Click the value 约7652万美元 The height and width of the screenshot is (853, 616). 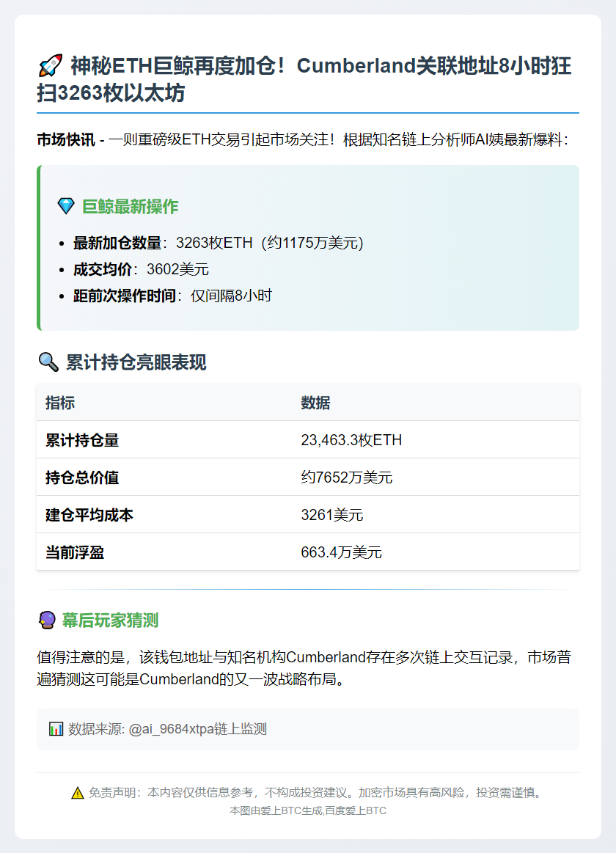pyautogui.click(x=346, y=477)
